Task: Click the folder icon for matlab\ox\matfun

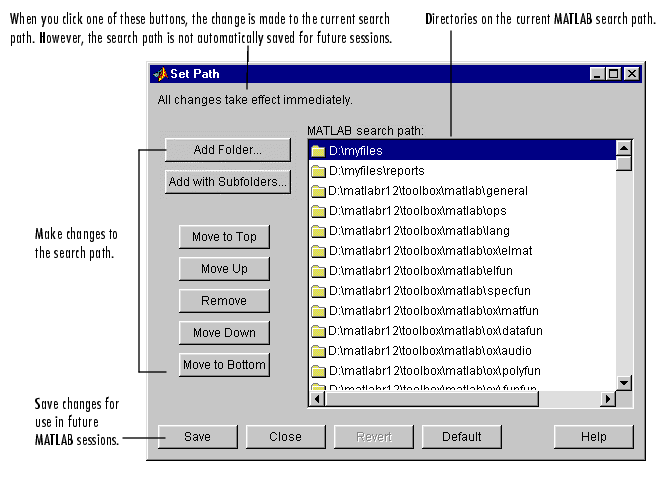Action: point(318,311)
